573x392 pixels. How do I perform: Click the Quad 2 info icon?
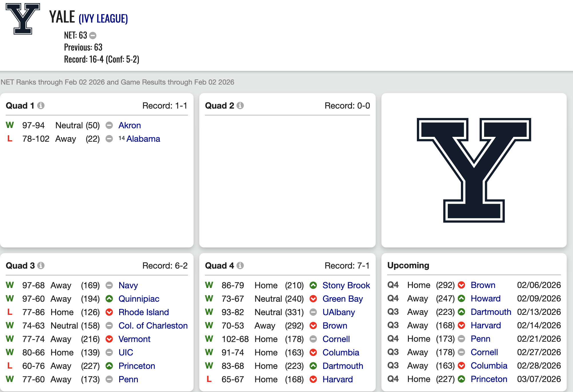tap(240, 105)
